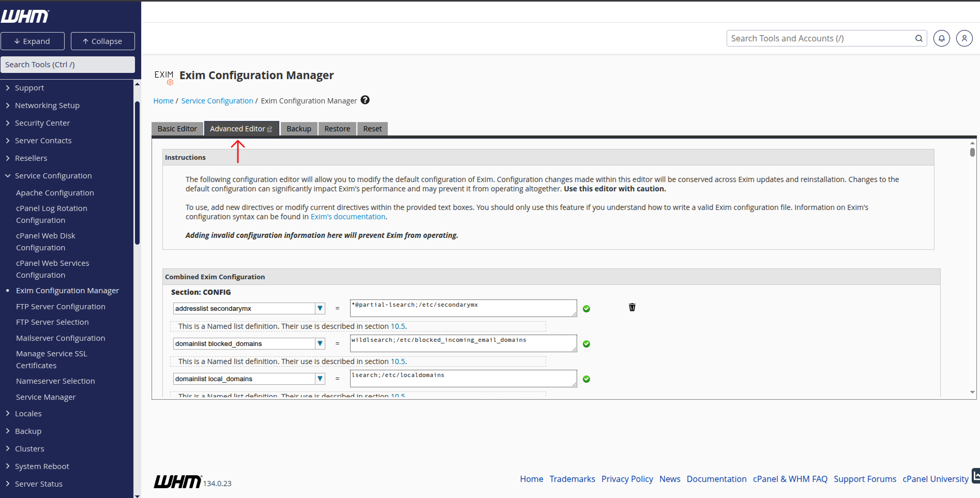Delete the addresslist secondarymx entry via the trash icon
The width and height of the screenshot is (980, 498).
(632, 308)
